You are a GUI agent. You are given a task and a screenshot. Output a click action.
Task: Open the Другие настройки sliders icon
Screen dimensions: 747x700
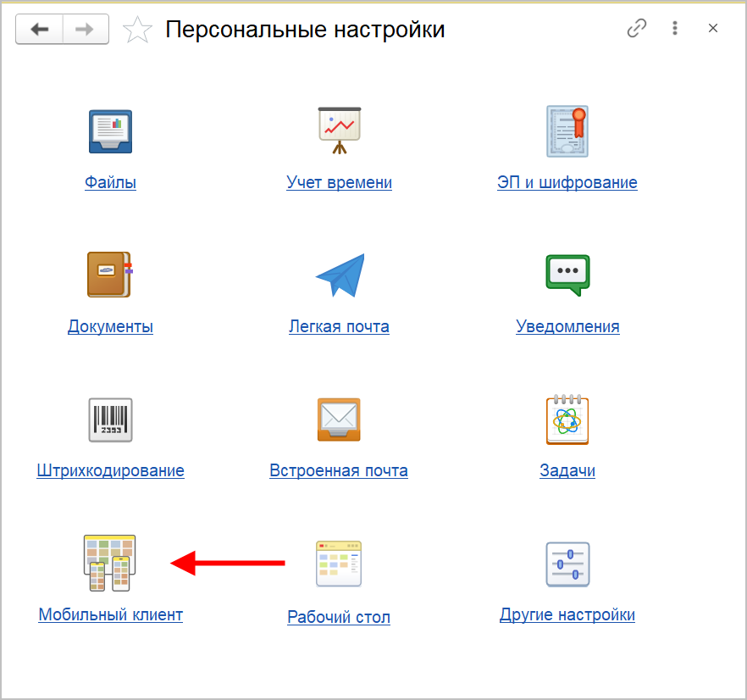[x=567, y=563]
